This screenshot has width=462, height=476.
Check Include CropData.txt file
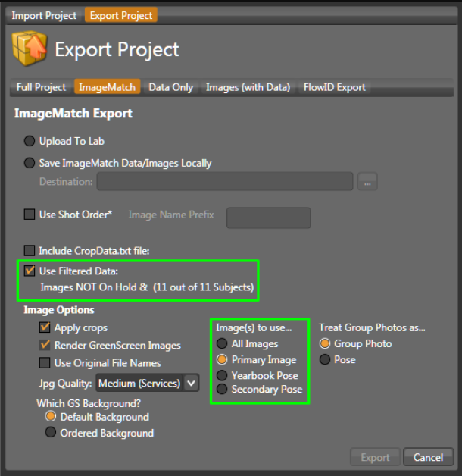[x=30, y=251]
